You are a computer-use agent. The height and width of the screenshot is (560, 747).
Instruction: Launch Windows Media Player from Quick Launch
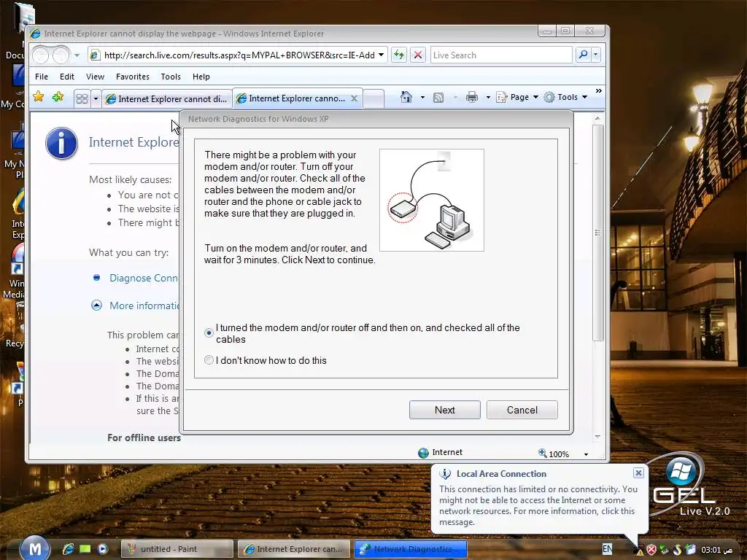[102, 549]
